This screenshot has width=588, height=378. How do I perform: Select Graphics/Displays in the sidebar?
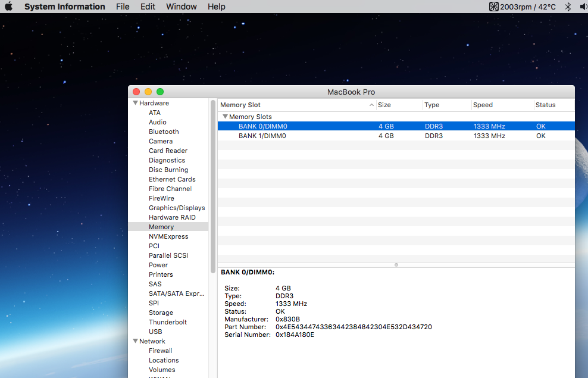[177, 208]
